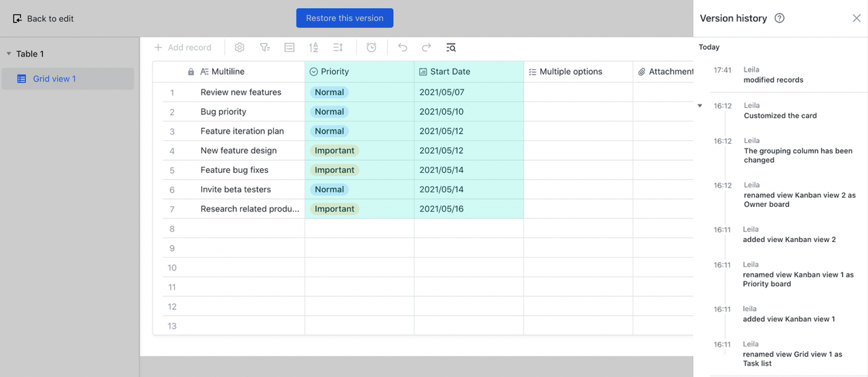Select the Start Date column header
The width and height of the screenshot is (868, 377).
coord(469,72)
